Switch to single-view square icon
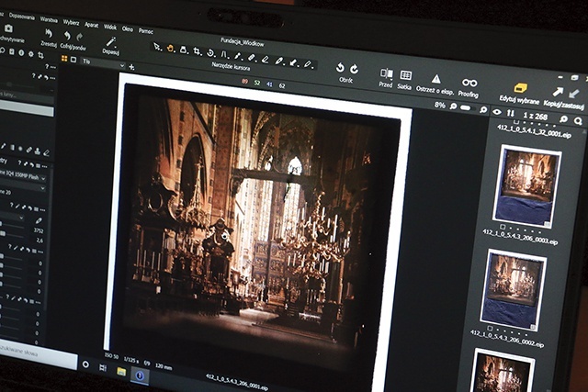Image resolution: width=588 pixels, height=392 pixels. click(x=73, y=59)
